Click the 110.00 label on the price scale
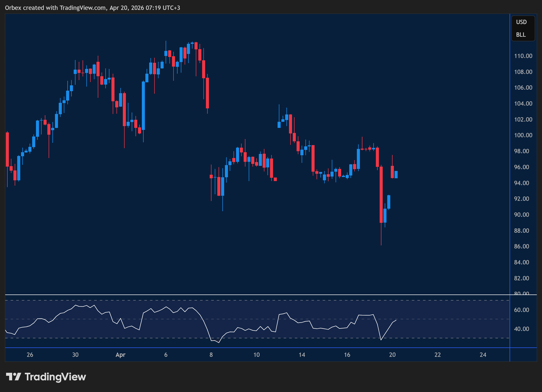Screen dimensions: 542x392 [x=524, y=56]
